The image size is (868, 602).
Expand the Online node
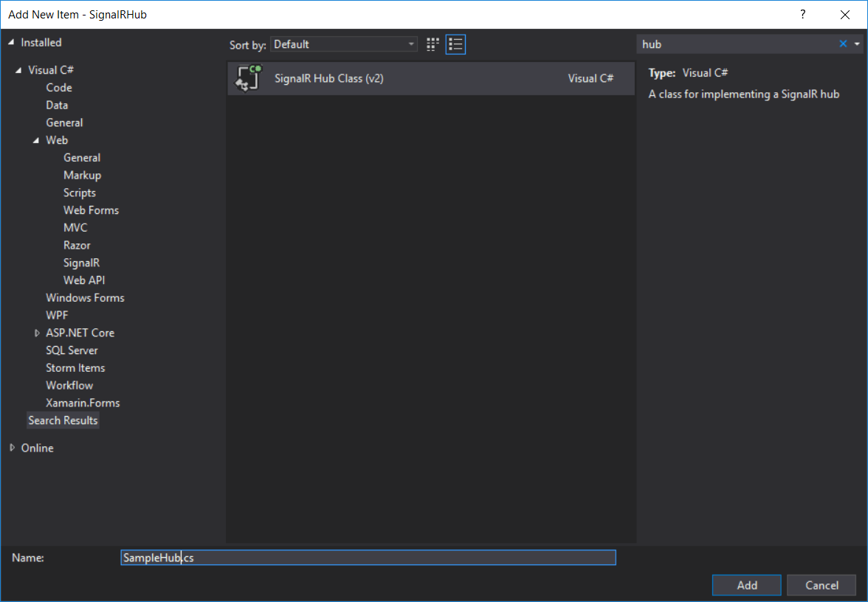[12, 448]
